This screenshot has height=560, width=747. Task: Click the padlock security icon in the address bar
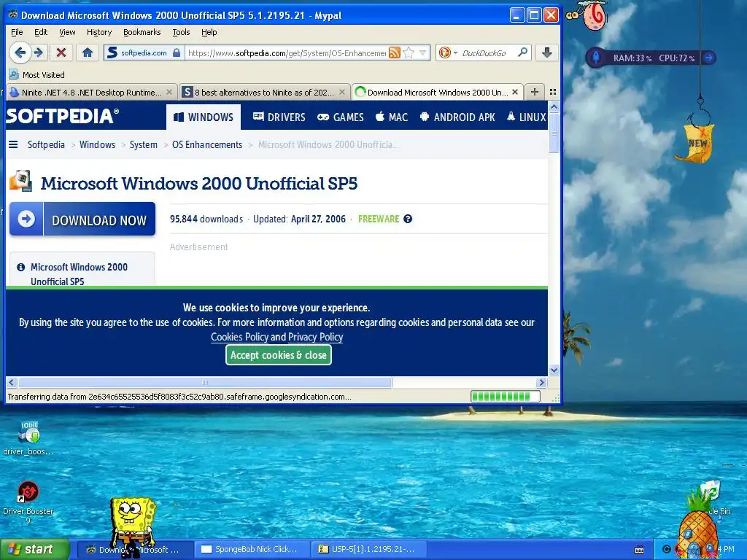(x=177, y=52)
